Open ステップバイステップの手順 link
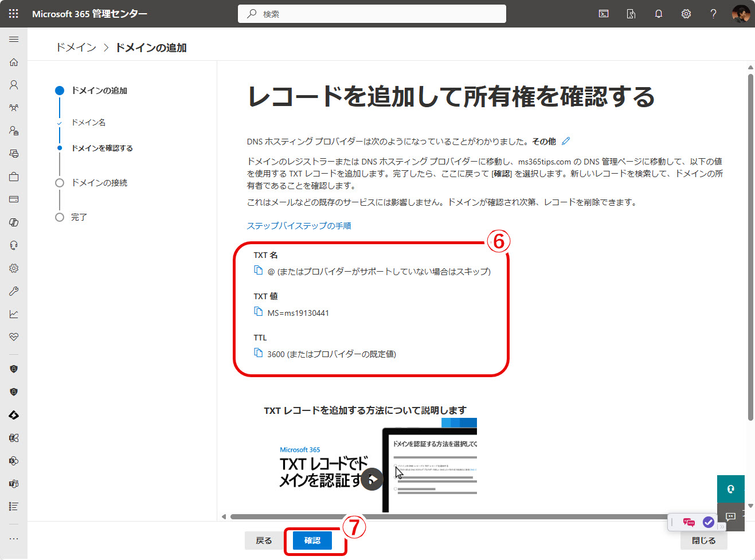The width and height of the screenshot is (755, 560). (299, 226)
